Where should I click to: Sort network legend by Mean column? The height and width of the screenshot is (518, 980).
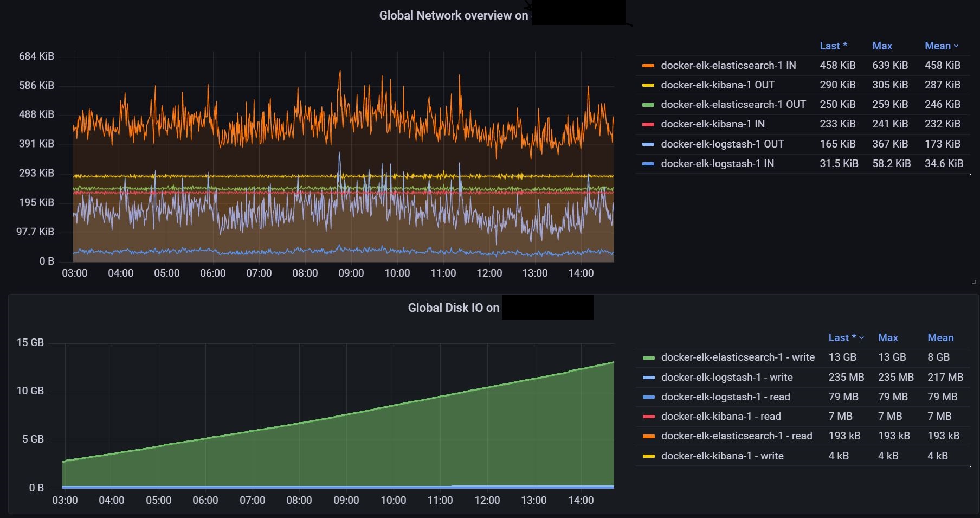pos(942,46)
